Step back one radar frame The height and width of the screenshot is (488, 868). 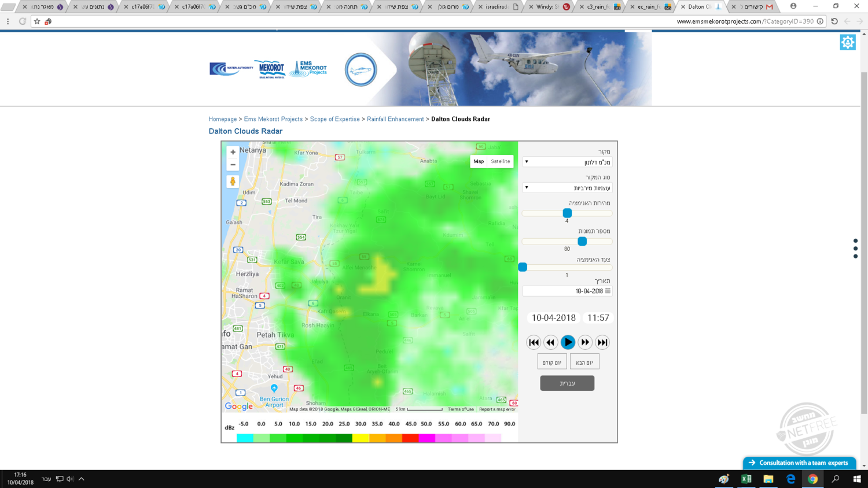(550, 342)
